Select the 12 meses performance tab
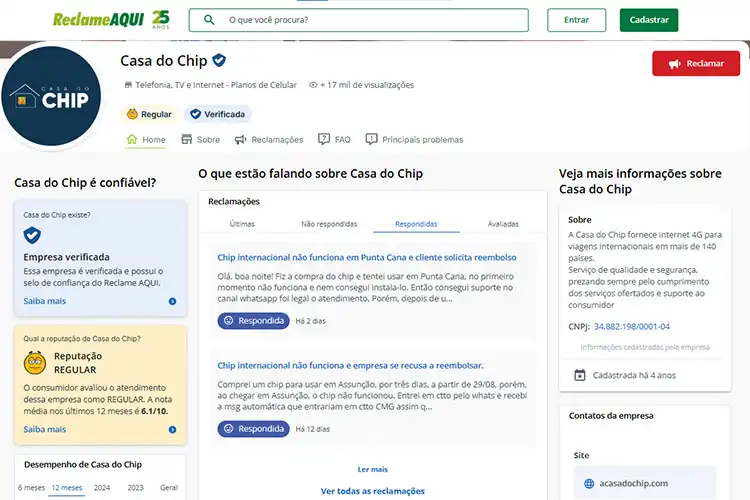750x500 pixels. click(x=66, y=488)
